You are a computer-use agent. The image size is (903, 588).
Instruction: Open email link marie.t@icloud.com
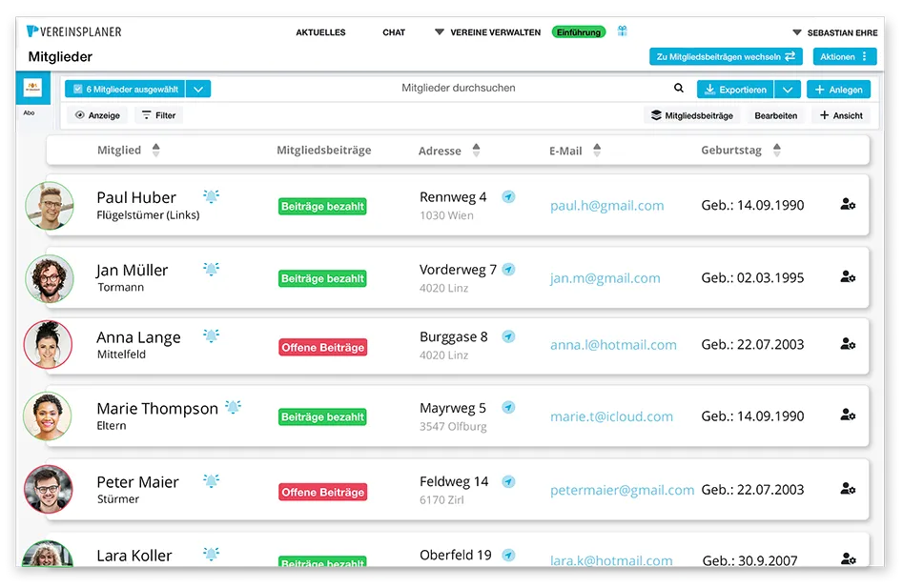pyautogui.click(x=611, y=416)
